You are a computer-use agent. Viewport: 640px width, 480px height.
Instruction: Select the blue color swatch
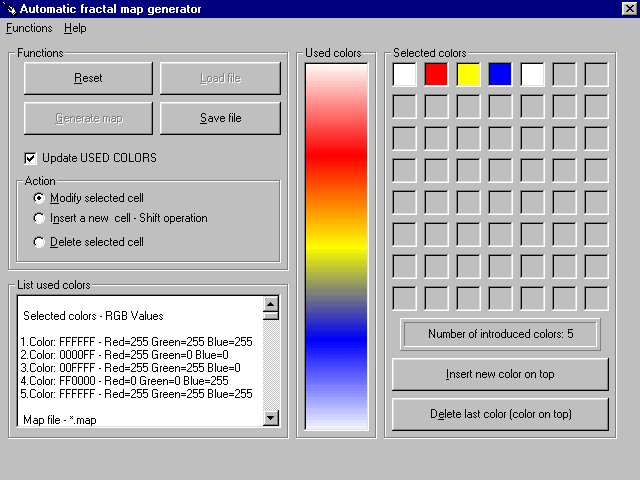tap(500, 74)
